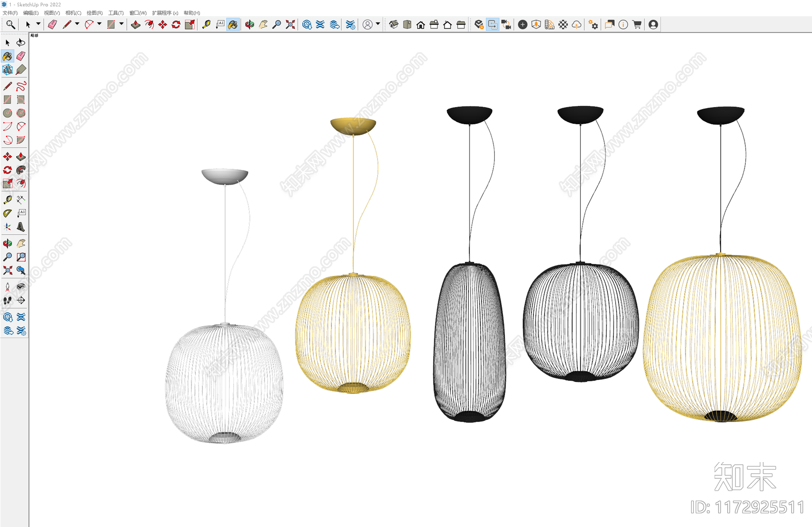Viewport: 812px width, 527px height.
Task: Open the orange chat bubbles icon
Action: 610,24
